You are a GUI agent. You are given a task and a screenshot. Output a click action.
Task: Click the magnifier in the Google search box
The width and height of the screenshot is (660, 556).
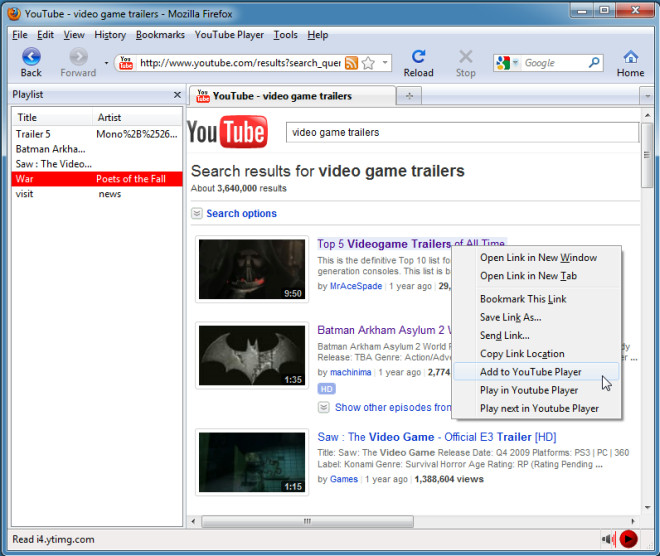tap(594, 63)
